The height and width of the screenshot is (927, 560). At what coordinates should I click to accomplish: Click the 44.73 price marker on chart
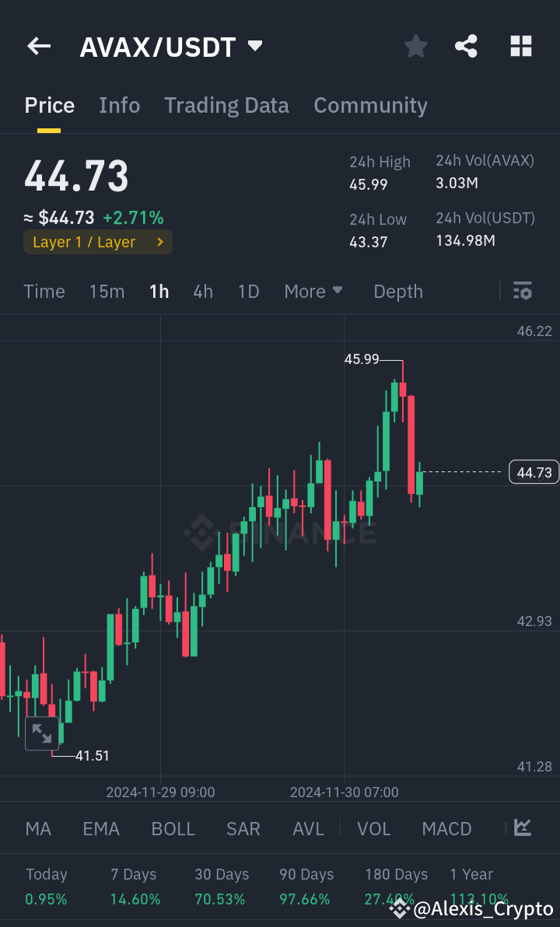point(534,472)
